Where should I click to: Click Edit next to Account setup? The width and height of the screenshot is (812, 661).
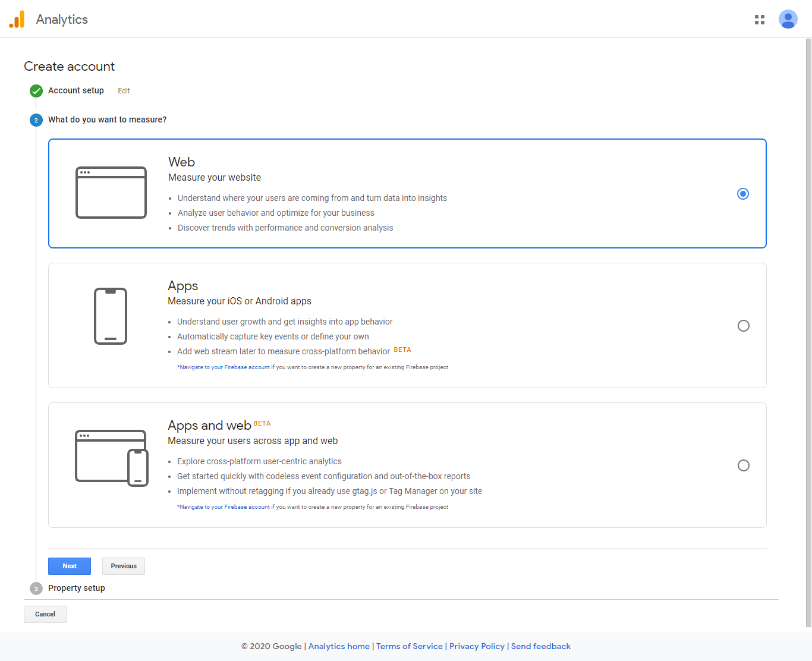pos(124,91)
